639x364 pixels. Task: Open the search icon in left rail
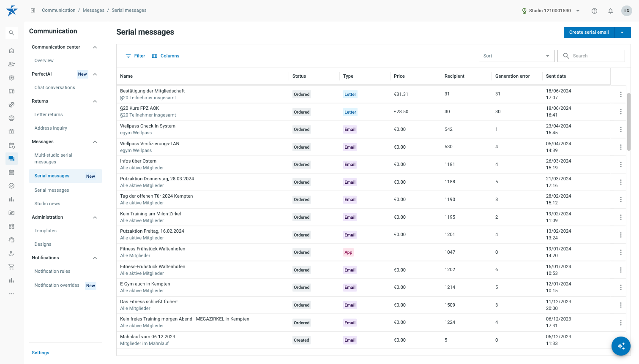pos(11,33)
